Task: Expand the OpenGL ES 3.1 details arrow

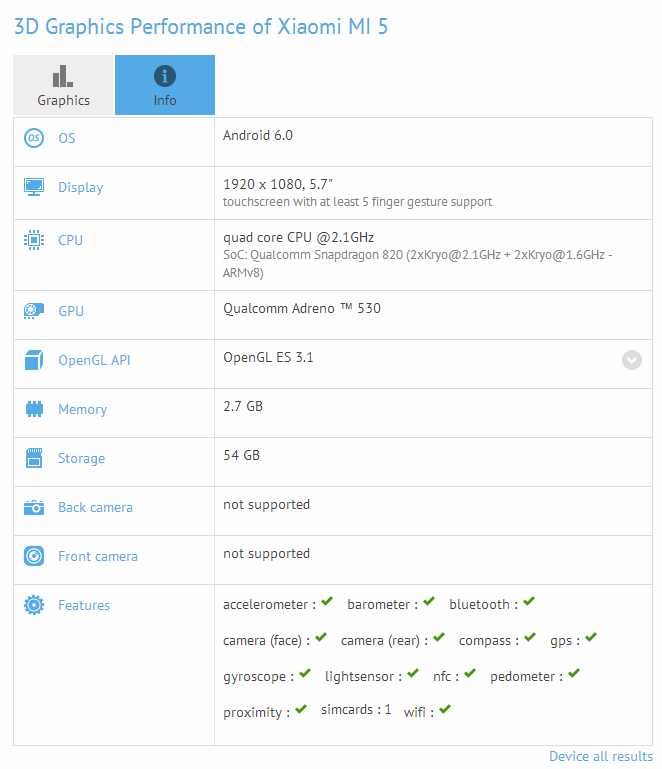Action: [x=632, y=360]
